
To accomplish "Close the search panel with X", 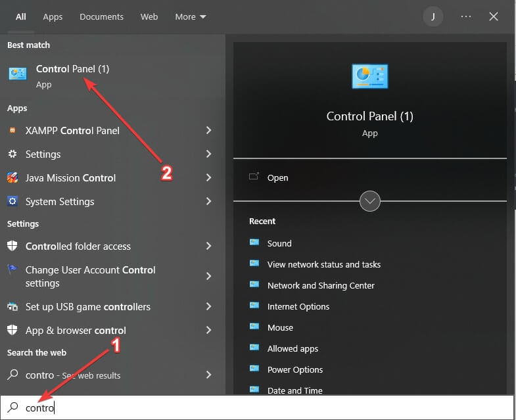I will (x=493, y=16).
